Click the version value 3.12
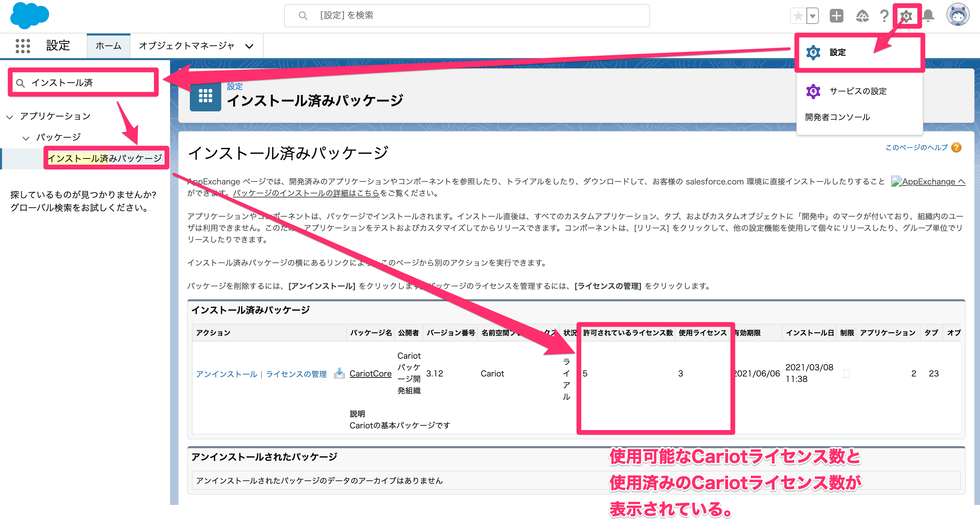980x522 pixels. pyautogui.click(x=435, y=373)
